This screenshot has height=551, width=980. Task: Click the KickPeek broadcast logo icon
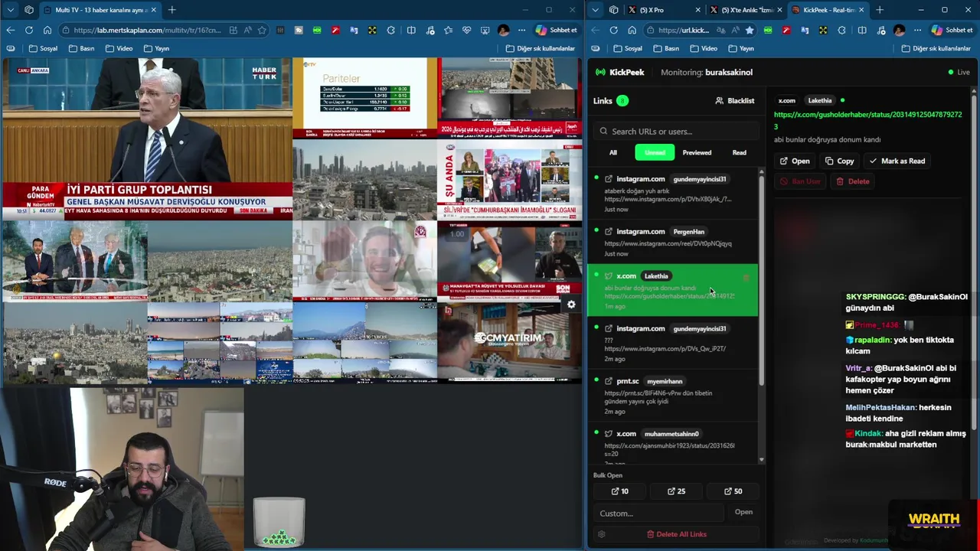[x=600, y=72]
